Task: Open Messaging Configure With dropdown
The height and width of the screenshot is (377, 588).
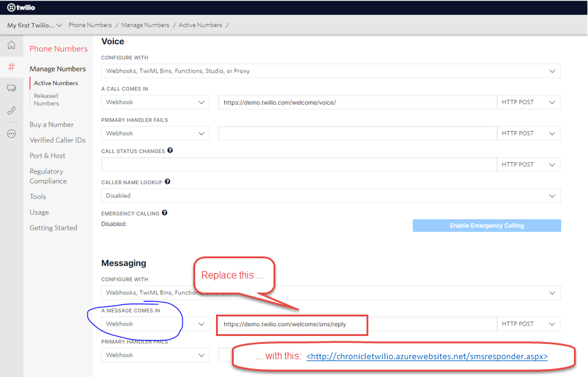Action: tap(331, 293)
